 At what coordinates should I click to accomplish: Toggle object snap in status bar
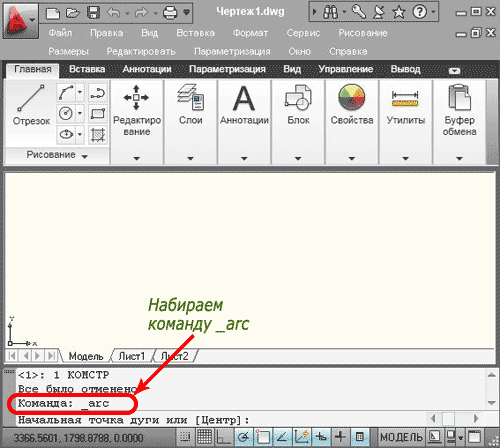[263, 437]
